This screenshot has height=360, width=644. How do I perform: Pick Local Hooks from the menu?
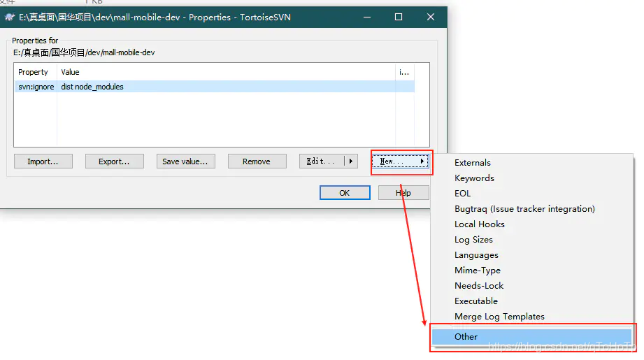(532, 224)
